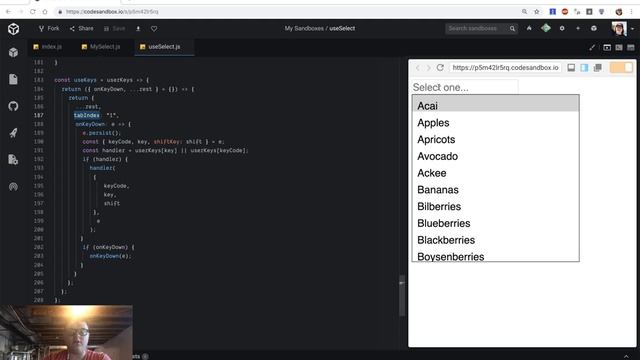
Task: Click Chrome home button
Action: pos(45,12)
